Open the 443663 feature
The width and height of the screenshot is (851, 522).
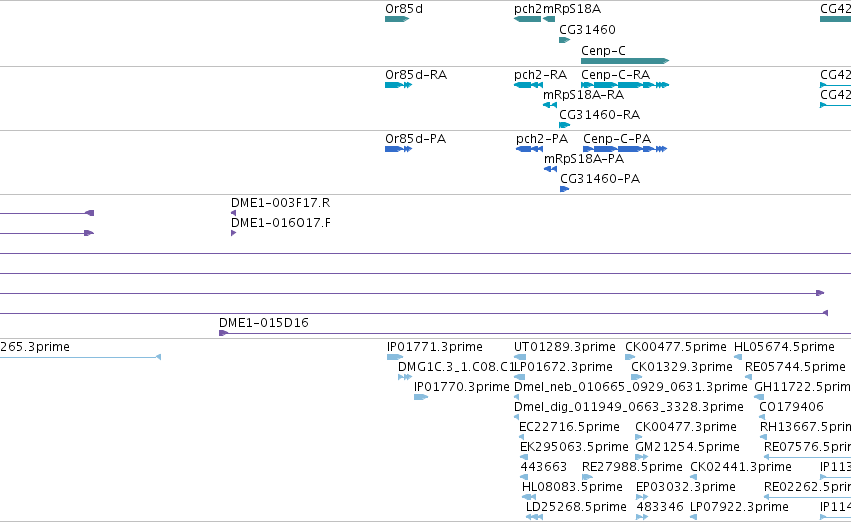point(524,477)
